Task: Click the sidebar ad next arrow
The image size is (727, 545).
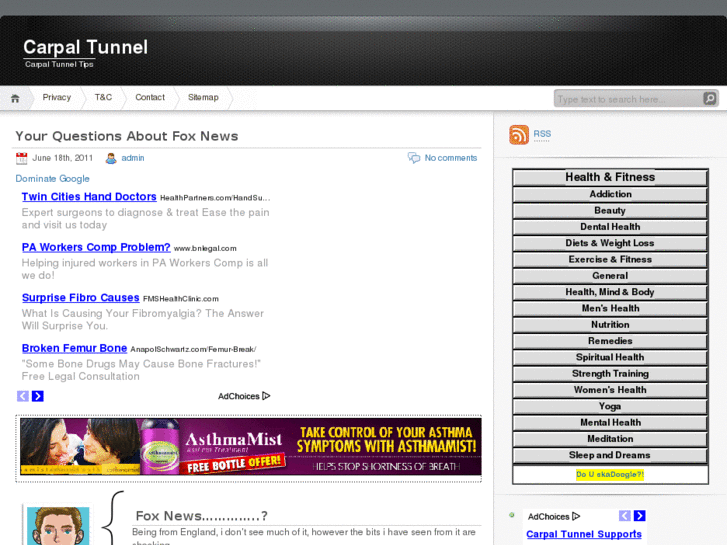Action: click(639, 516)
